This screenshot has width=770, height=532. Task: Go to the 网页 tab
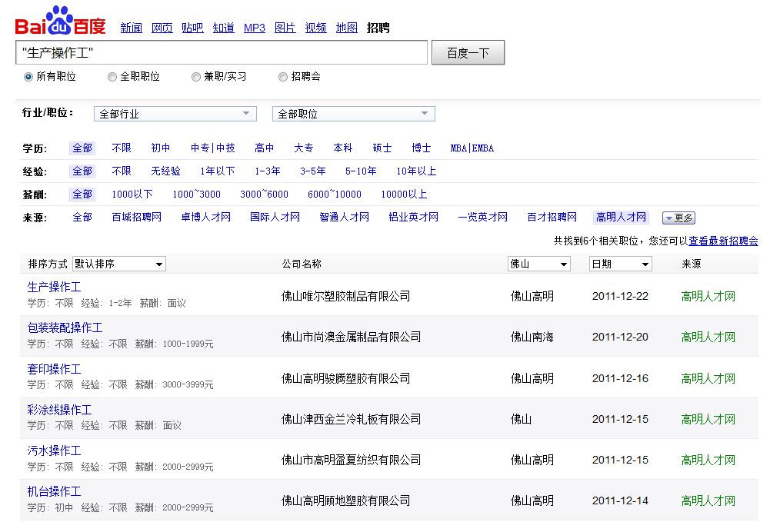(x=162, y=28)
